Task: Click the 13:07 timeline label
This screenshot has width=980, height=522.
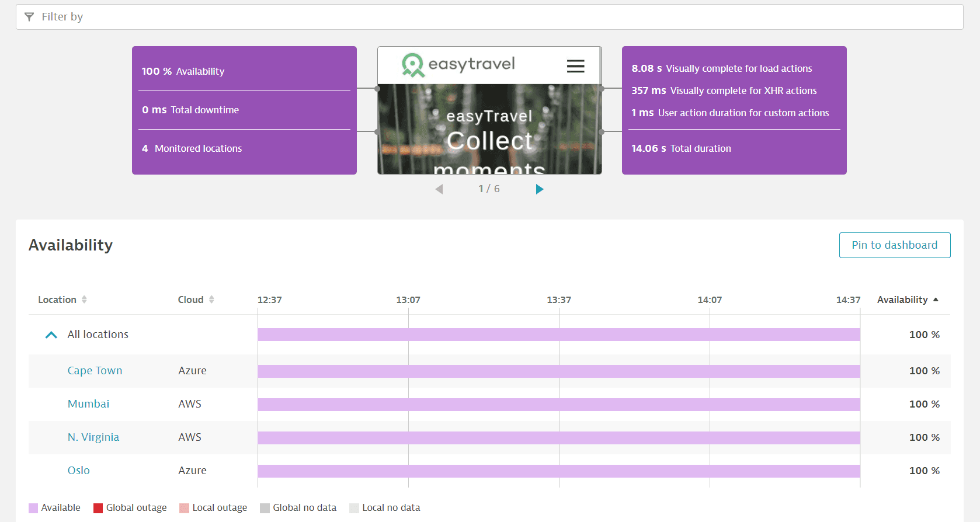Action: [408, 300]
